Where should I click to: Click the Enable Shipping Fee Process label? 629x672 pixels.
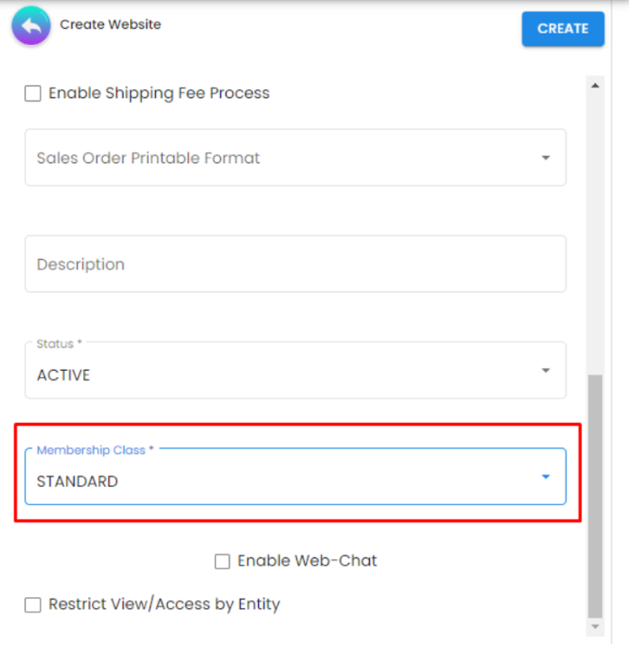159,93
